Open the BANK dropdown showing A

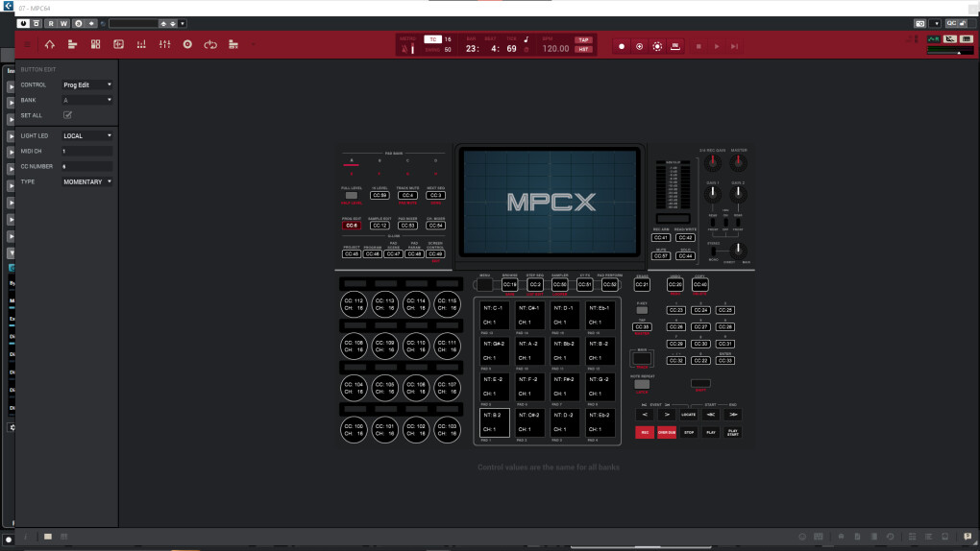pyautogui.click(x=86, y=100)
